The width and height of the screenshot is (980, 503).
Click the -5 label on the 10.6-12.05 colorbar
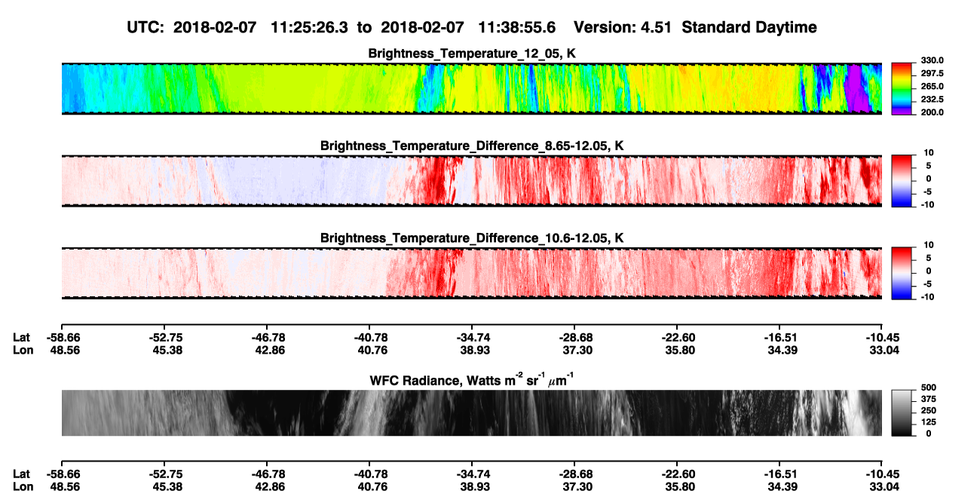tap(929, 284)
